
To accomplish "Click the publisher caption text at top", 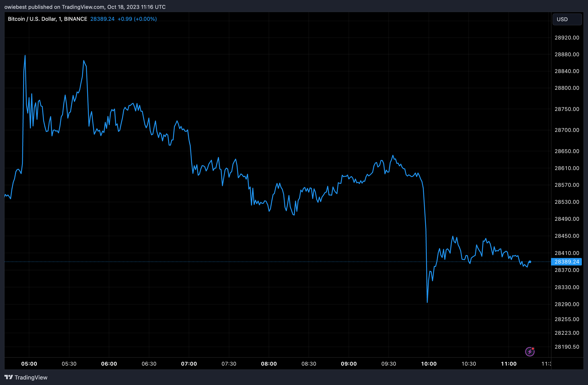I will coord(85,7).
